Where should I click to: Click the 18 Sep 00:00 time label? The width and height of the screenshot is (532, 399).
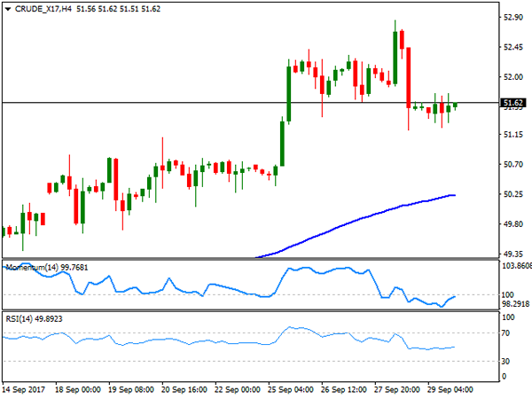pos(78,389)
